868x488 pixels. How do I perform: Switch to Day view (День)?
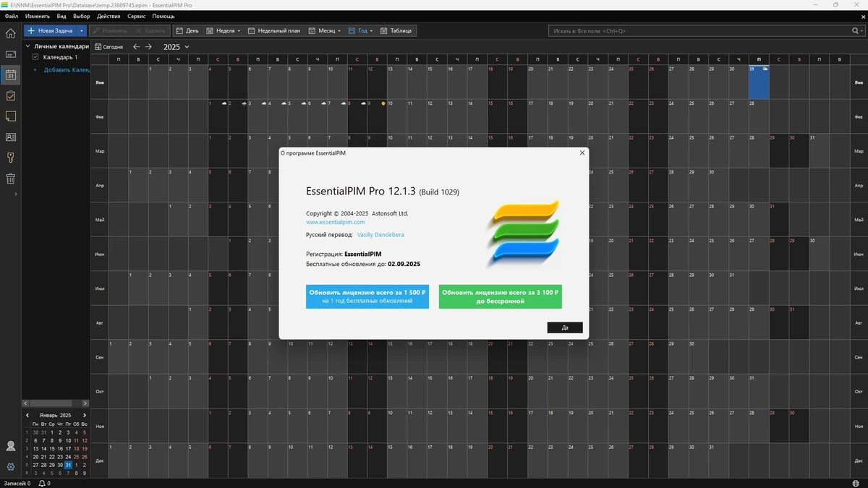pyautogui.click(x=187, y=31)
